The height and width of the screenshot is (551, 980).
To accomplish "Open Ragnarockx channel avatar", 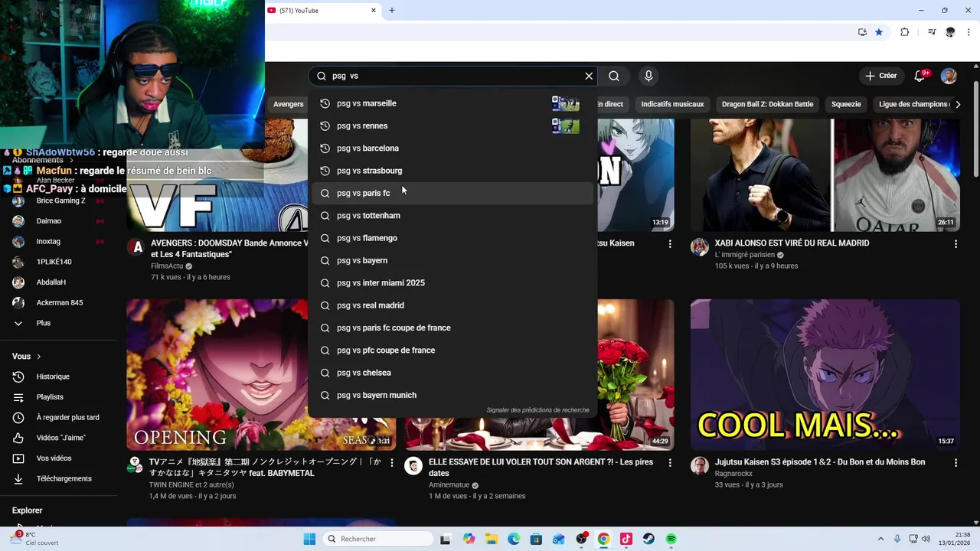I will tap(700, 466).
